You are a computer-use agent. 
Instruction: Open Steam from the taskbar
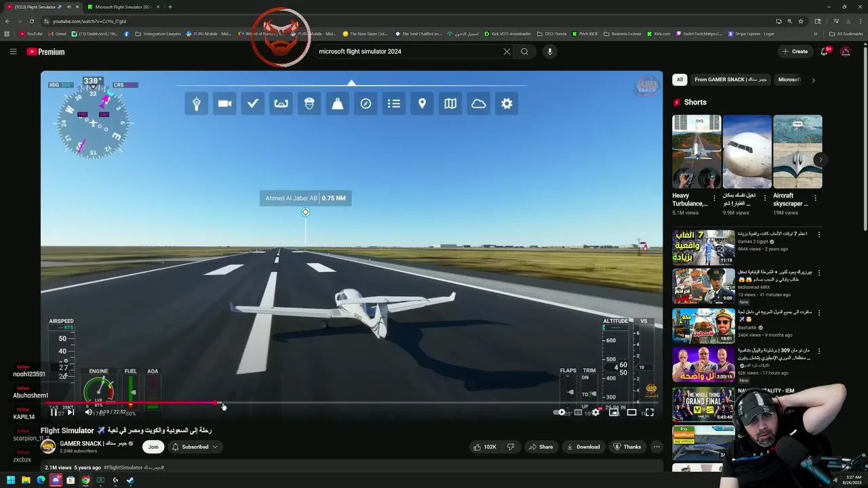pos(130,481)
